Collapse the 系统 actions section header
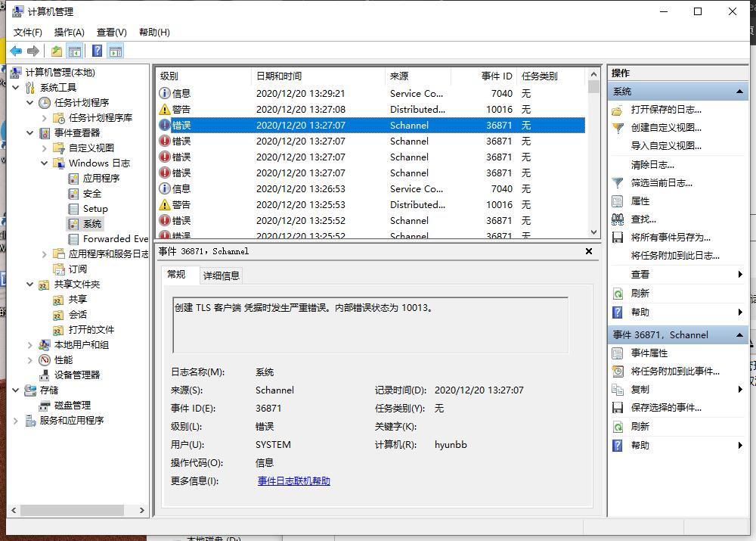 tap(739, 92)
